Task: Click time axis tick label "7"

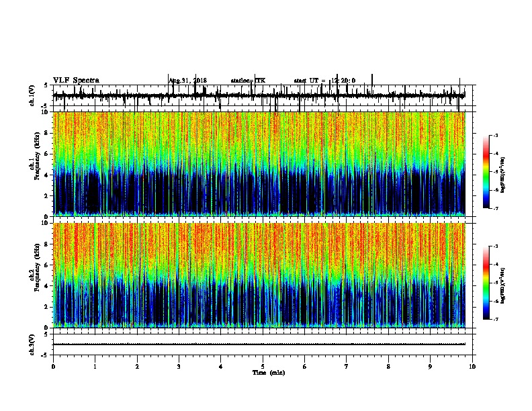Action: click(347, 367)
